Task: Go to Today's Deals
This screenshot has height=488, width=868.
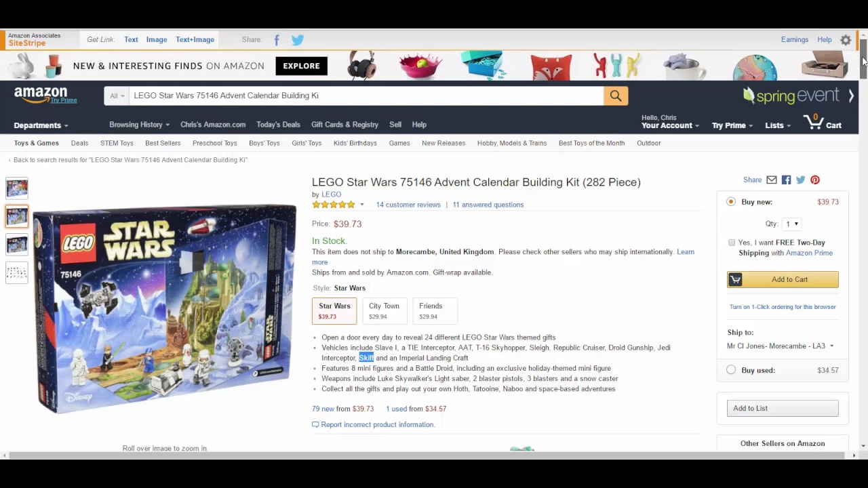Action: 278,125
